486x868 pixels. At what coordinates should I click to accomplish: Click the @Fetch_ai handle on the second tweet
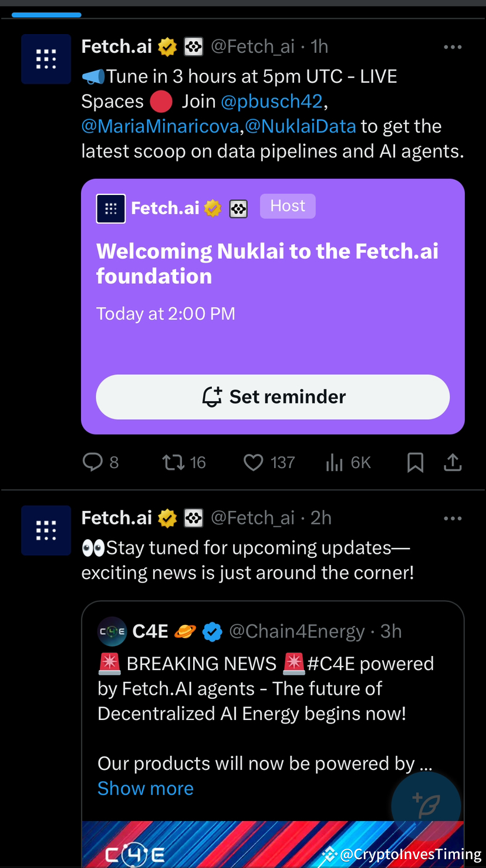[252, 517]
